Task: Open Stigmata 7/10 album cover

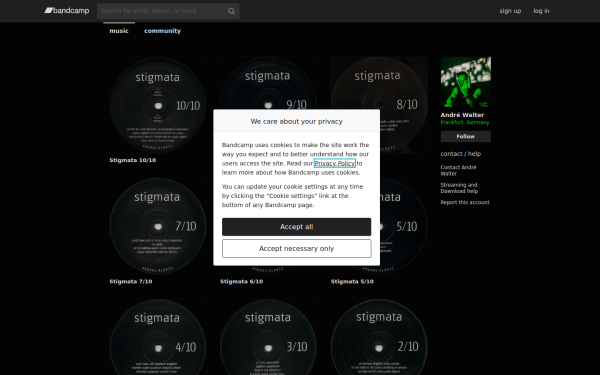Action: [158, 226]
